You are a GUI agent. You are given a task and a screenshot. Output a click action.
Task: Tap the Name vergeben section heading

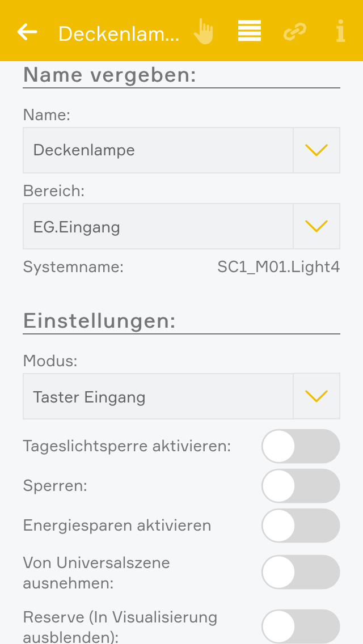click(109, 75)
